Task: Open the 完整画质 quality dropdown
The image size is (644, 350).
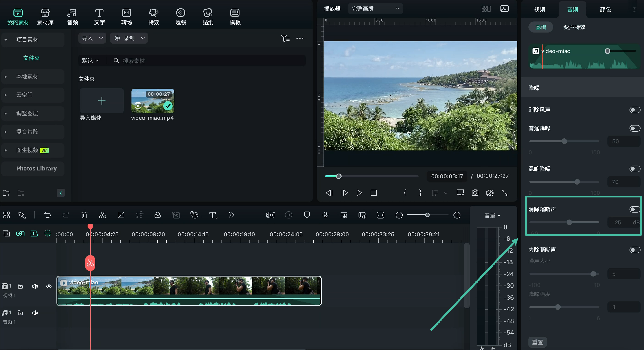Action: [375, 9]
